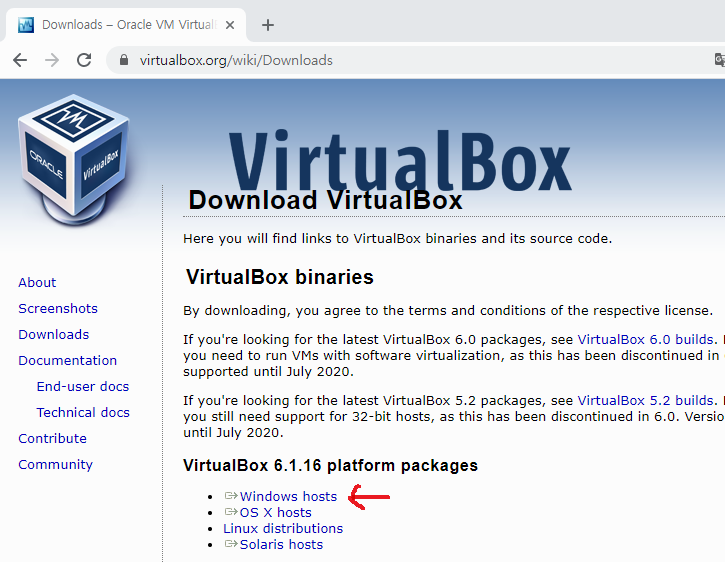Image resolution: width=725 pixels, height=562 pixels.
Task: Open the Downloads sidebar link
Action: (54, 334)
